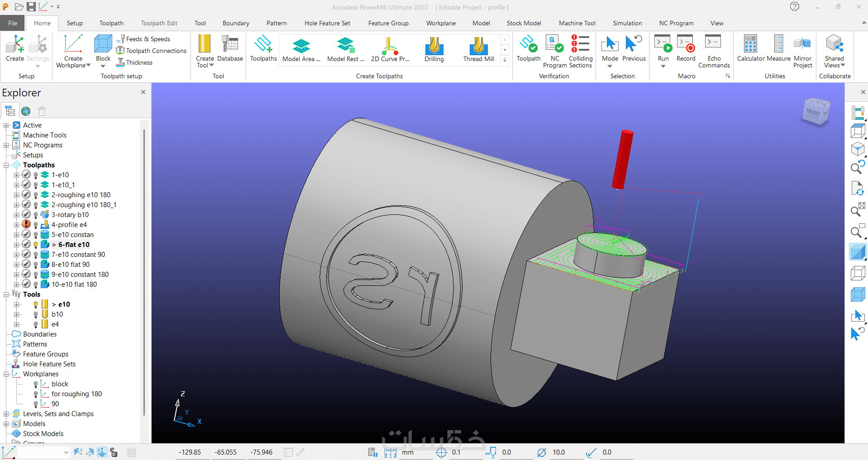Click the Explorer panel vertical scrollbar
This screenshot has width=868, height=460.
coord(144,271)
